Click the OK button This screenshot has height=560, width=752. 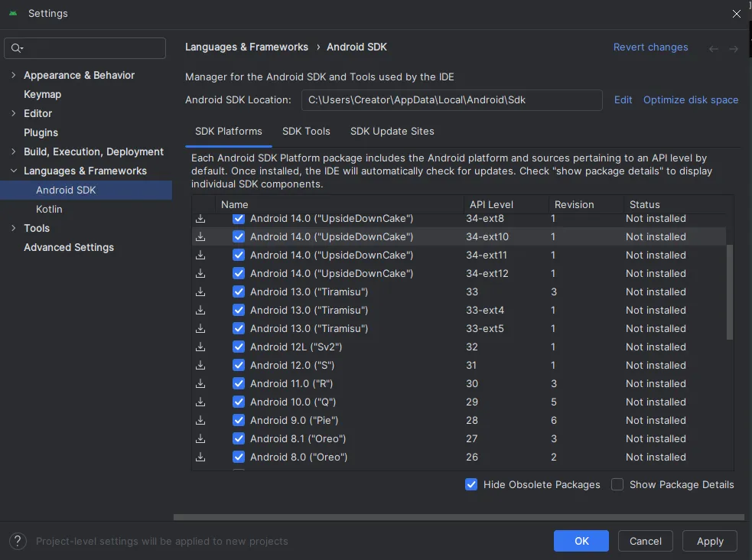[581, 541]
